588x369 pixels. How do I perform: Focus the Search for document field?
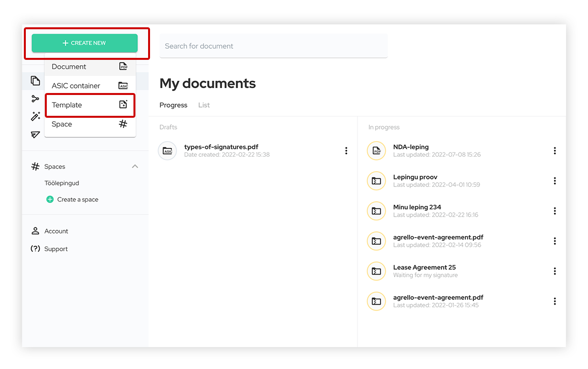coord(273,46)
